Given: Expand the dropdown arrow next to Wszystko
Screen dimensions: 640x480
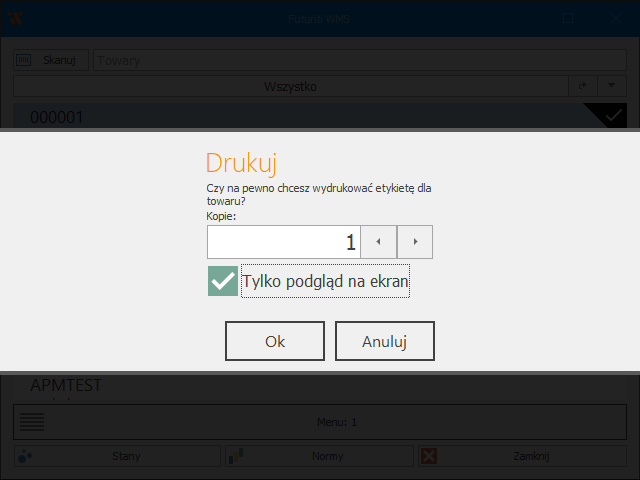Looking at the screenshot, I should click(612, 87).
